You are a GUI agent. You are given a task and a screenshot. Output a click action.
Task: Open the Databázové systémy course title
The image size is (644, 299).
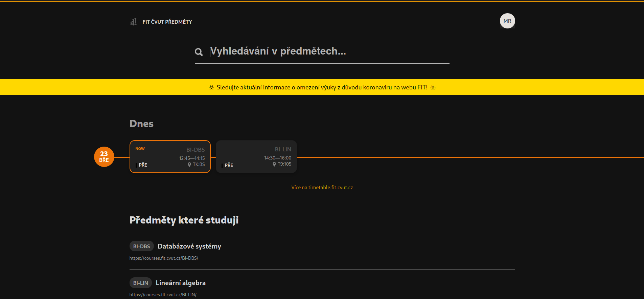189,246
